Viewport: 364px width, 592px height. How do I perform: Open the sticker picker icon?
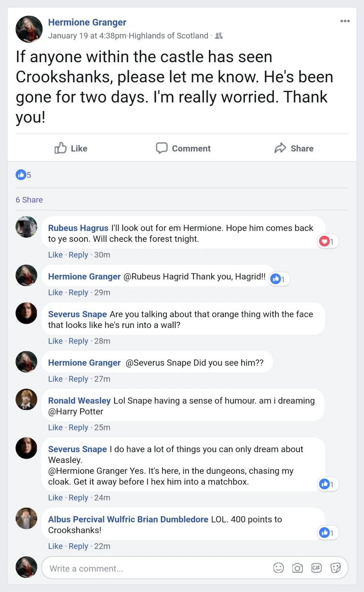[336, 568]
